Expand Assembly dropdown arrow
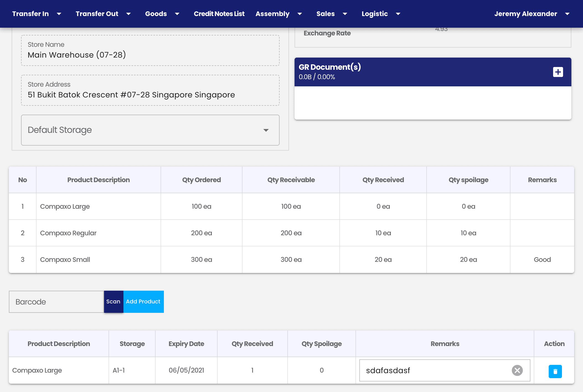Screen dimensions: 583x392 (x=300, y=14)
